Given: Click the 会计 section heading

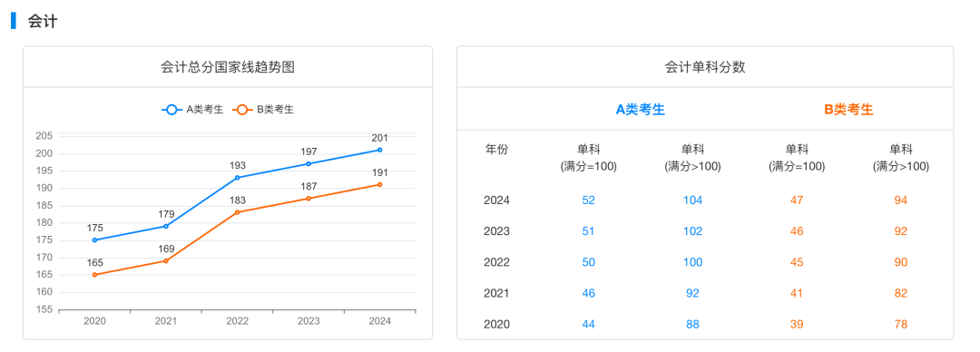Looking at the screenshot, I should click(43, 21).
